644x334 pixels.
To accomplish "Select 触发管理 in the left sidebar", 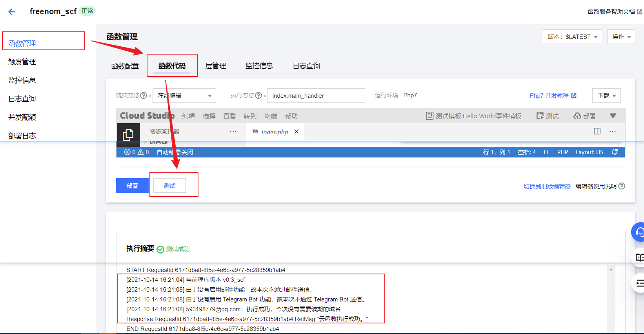I will (22, 62).
